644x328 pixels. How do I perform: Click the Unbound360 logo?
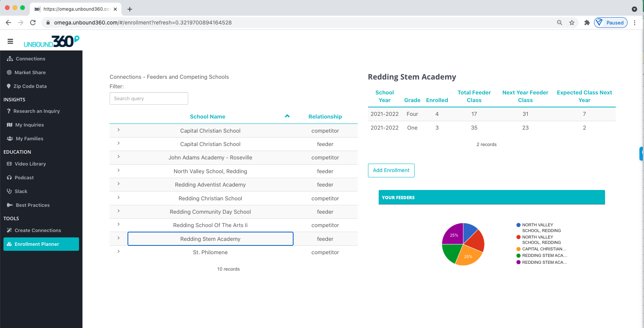pos(52,41)
